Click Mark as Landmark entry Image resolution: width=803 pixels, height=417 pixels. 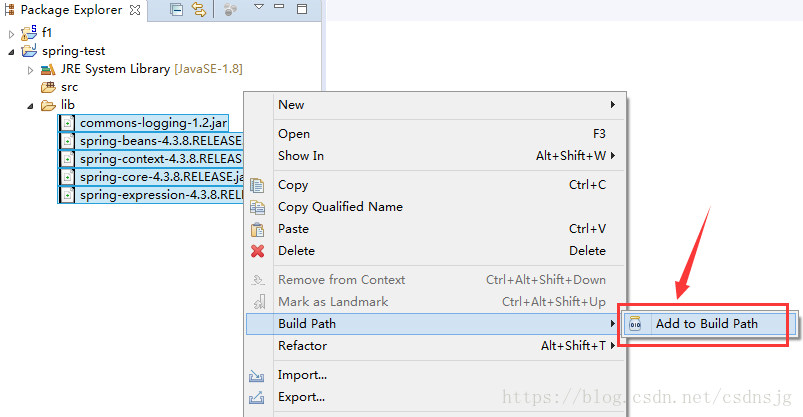point(435,302)
